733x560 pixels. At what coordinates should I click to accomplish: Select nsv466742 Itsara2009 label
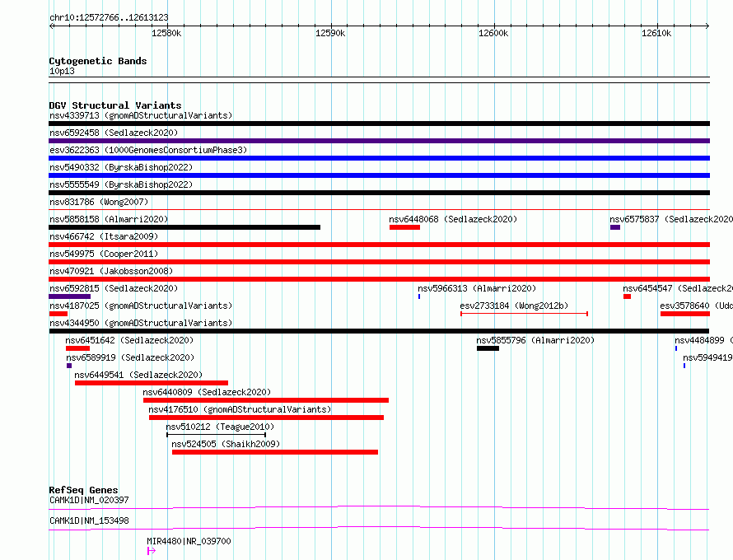104,236
